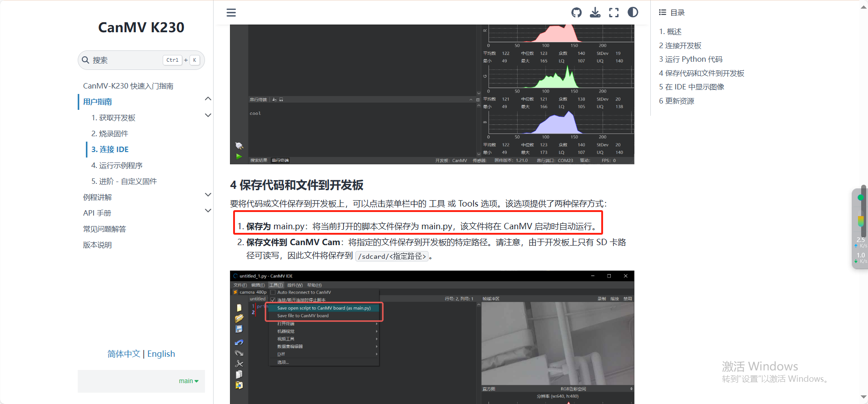
Task: Select the 3. 连接 IDE page
Action: tap(110, 149)
